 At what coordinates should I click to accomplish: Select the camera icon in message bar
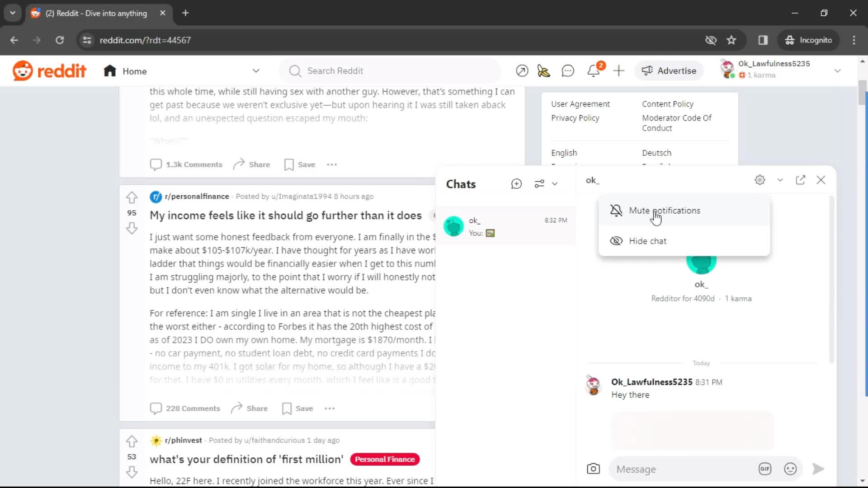coord(594,469)
